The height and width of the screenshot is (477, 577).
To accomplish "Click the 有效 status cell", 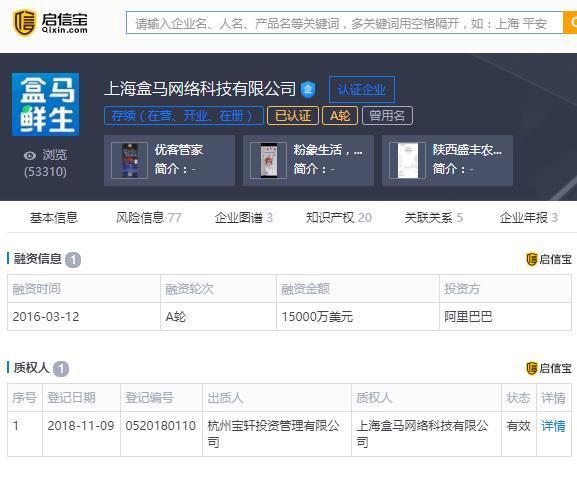I will [x=519, y=434].
